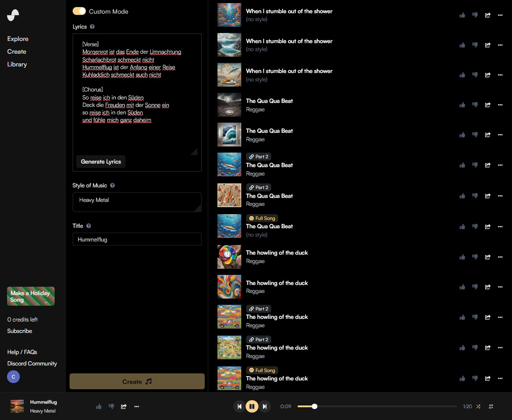Viewport: 512px width, 420px height.
Task: Like the first song in the list
Action: (462, 15)
